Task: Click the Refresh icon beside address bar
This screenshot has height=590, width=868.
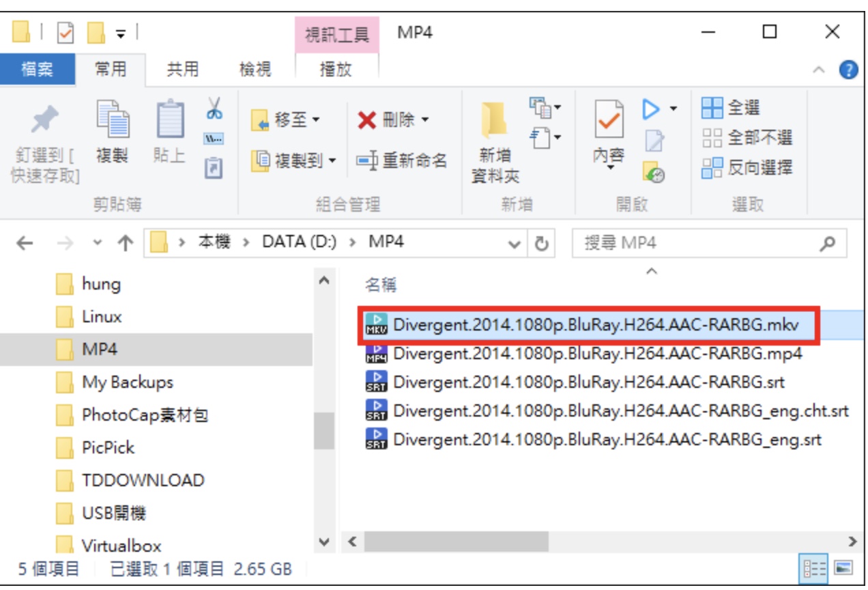Action: 541,244
